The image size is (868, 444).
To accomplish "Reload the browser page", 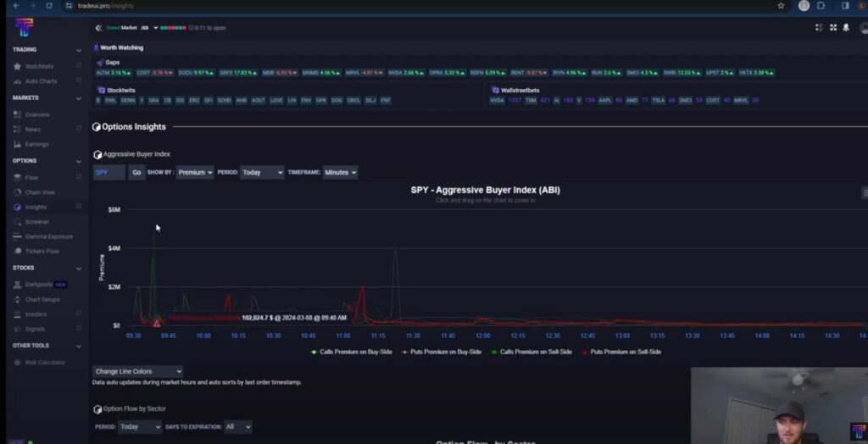I will [x=49, y=6].
